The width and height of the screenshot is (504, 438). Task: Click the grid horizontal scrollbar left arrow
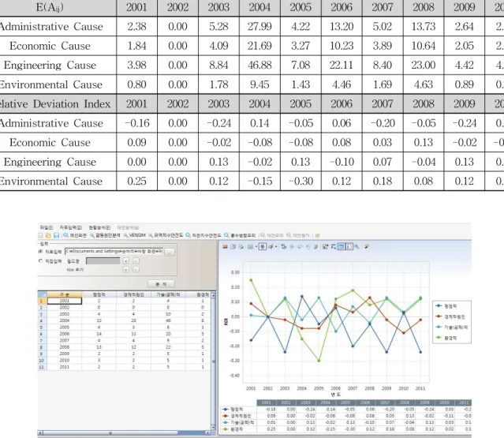pyautogui.click(x=40, y=432)
